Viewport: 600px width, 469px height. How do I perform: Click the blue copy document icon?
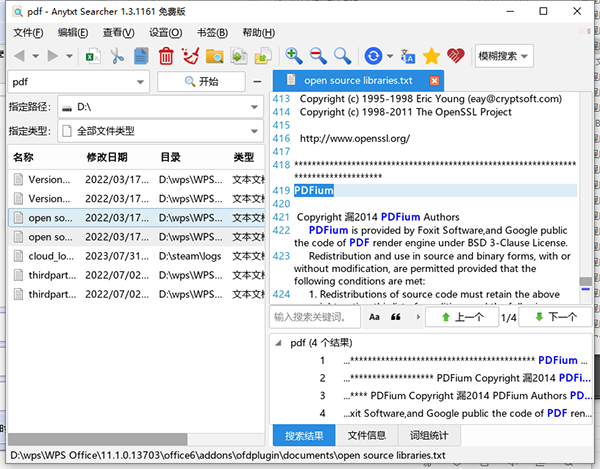(141, 56)
